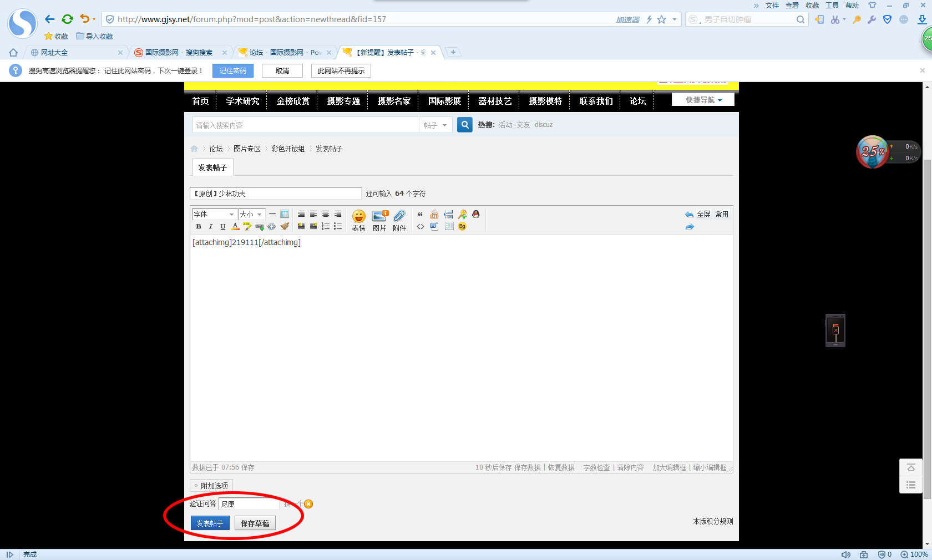Screen dimensions: 932x560
Task: Toggle italic text formatting
Action: [211, 226]
